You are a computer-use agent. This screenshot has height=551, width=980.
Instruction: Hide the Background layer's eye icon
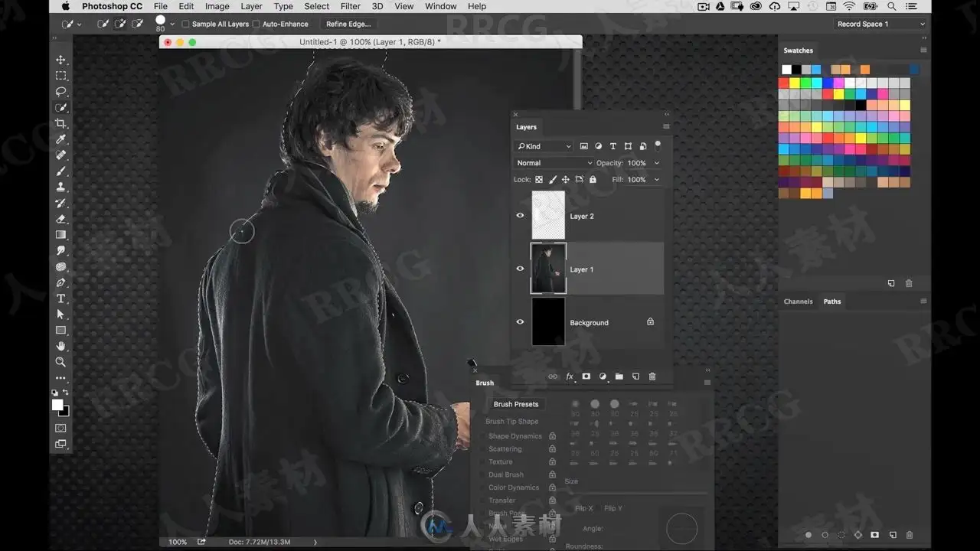tap(520, 322)
